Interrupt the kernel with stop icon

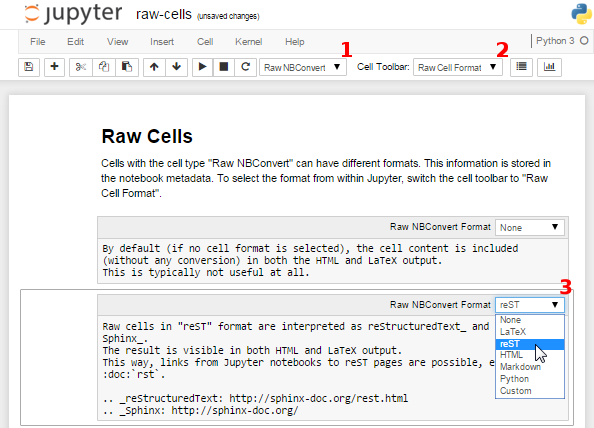tap(224, 67)
